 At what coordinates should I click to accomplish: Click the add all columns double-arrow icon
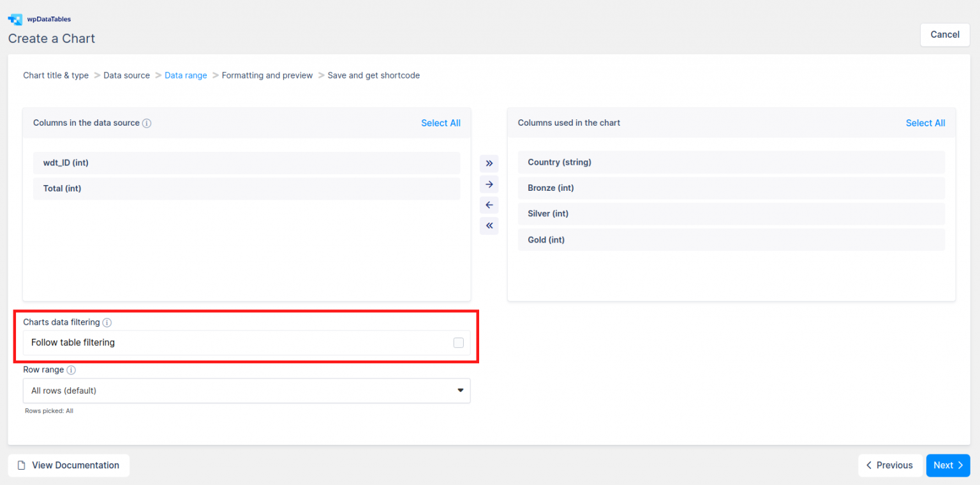[489, 163]
